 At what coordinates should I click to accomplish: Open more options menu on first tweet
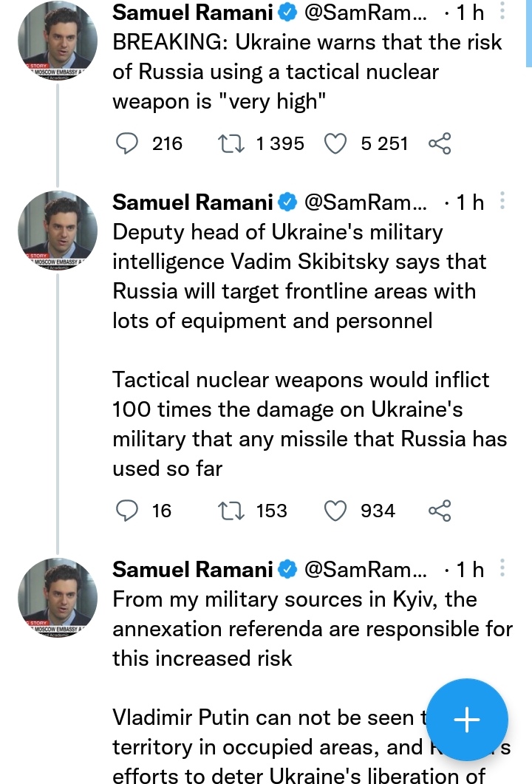coord(502,13)
